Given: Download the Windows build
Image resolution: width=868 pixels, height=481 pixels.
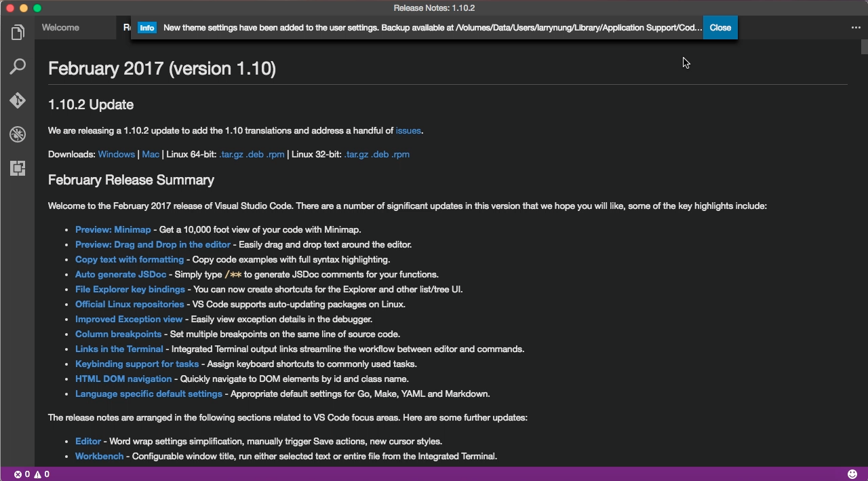Looking at the screenshot, I should tap(116, 154).
